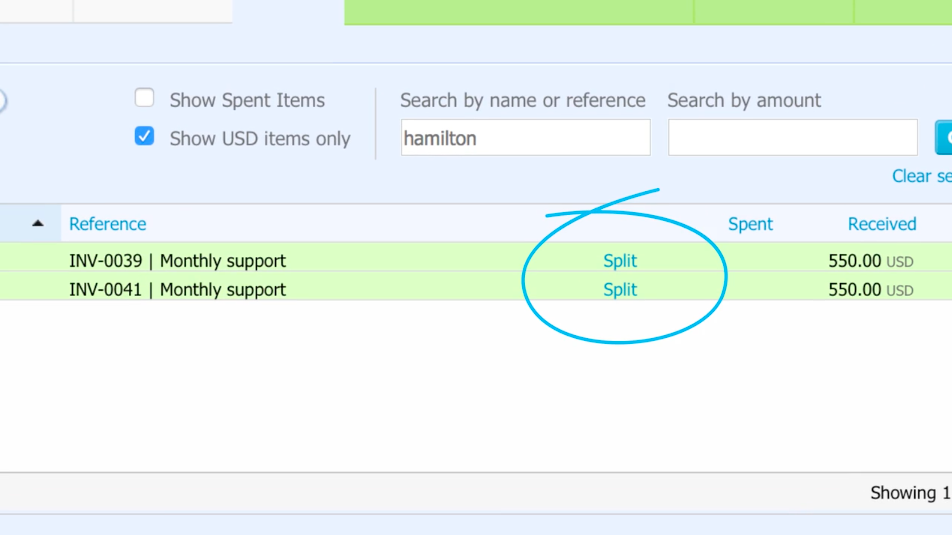Focus the name search field containing hamilton

pyautogui.click(x=525, y=138)
